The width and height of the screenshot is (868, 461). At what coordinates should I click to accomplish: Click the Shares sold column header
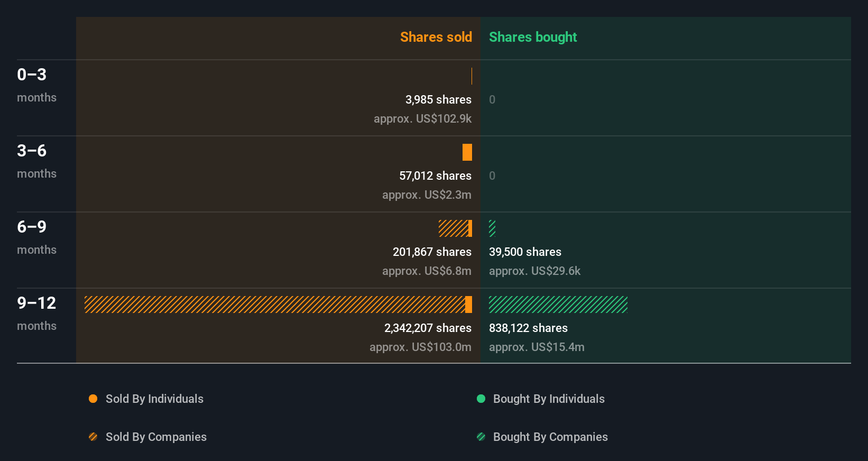(x=436, y=37)
